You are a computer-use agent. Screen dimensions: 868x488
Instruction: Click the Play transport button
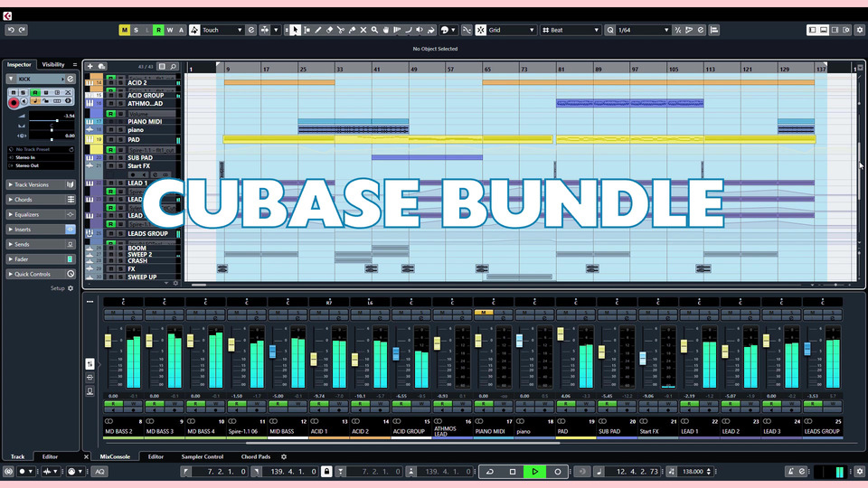pyautogui.click(x=534, y=472)
